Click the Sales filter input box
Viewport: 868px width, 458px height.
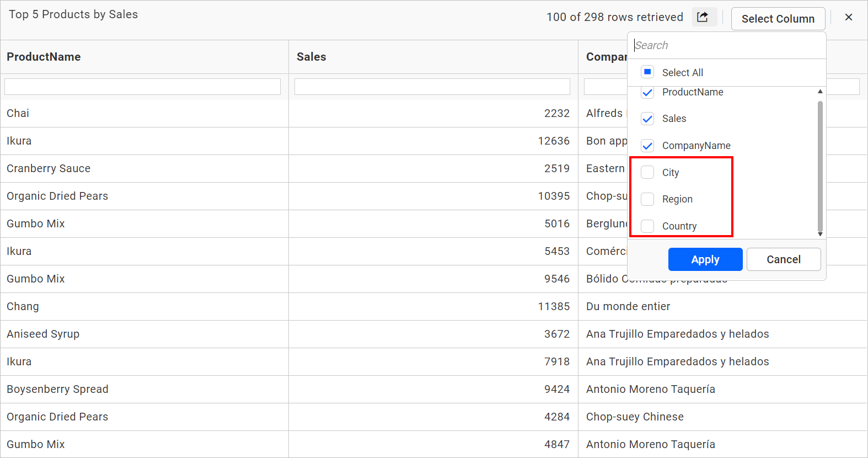tap(432, 87)
